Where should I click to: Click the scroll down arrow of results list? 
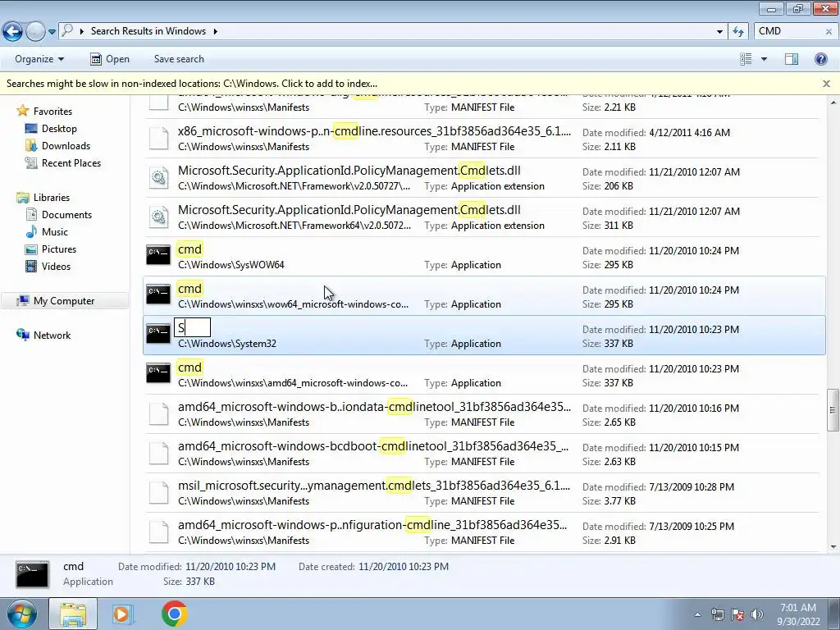pyautogui.click(x=833, y=547)
